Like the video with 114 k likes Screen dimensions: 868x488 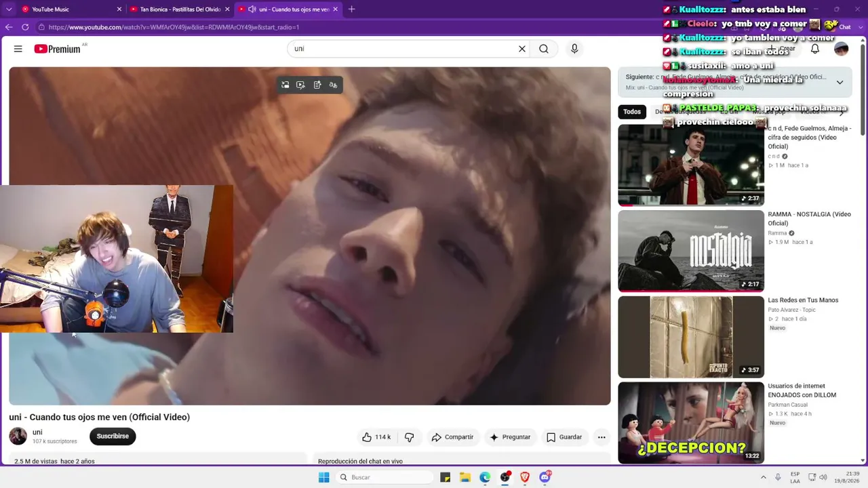[376, 437]
